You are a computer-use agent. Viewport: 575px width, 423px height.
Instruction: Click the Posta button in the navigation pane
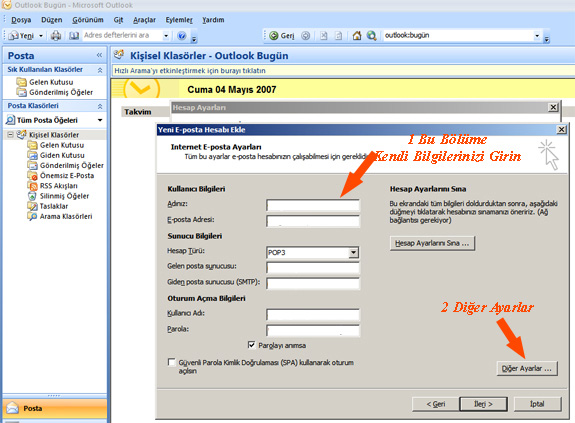point(55,408)
